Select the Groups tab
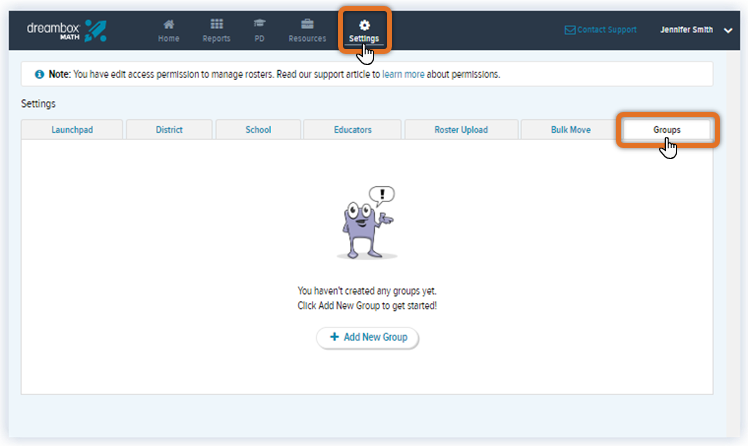 (x=667, y=130)
